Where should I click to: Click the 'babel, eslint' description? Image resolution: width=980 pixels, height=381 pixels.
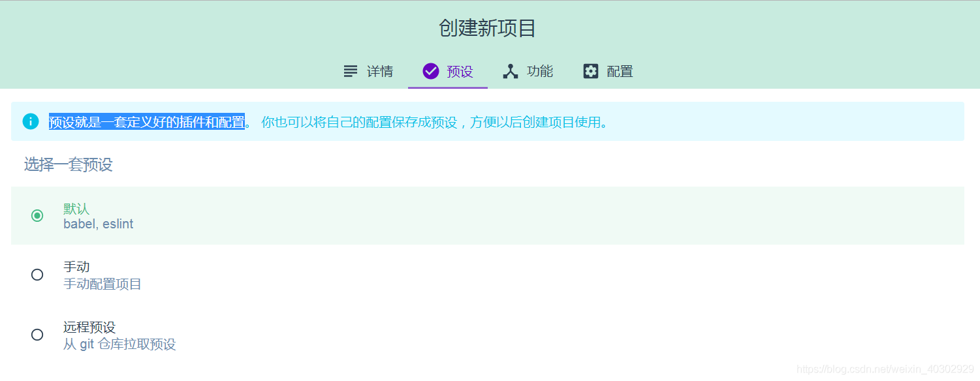98,224
